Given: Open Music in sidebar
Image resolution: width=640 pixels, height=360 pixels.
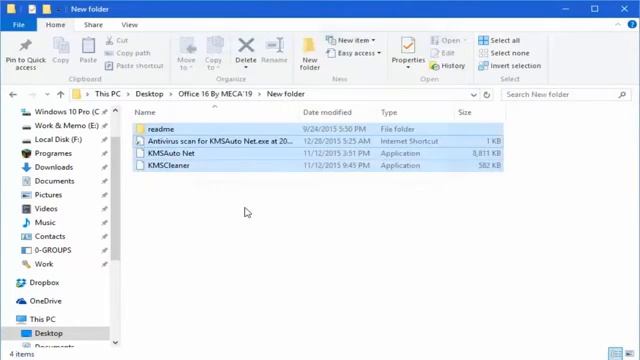Looking at the screenshot, I should pyautogui.click(x=39, y=223).
